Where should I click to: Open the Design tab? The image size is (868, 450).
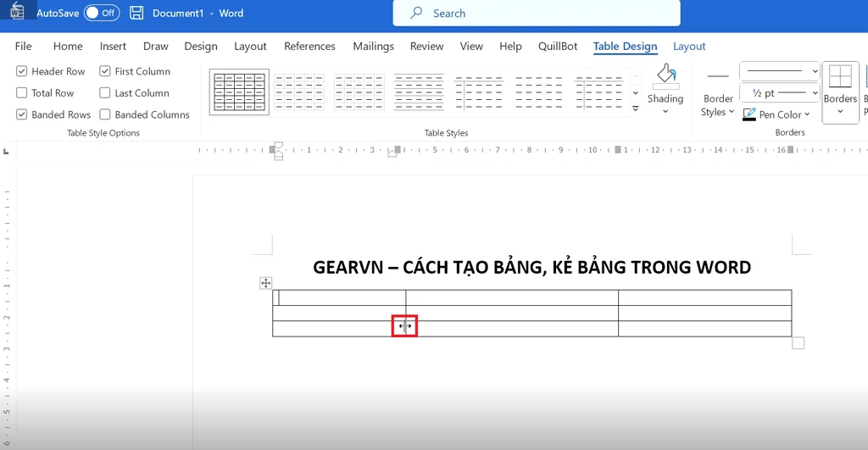pos(201,47)
